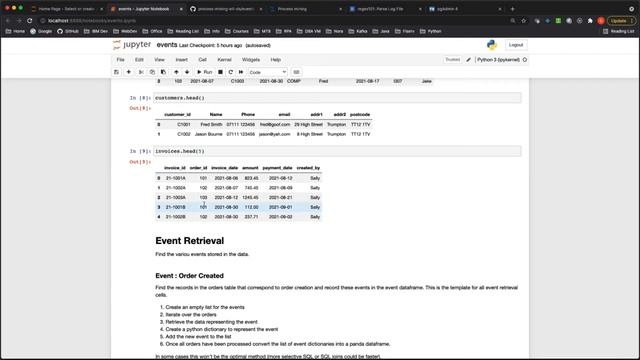This screenshot has width=640, height=360.
Task: Open the GitHub bookmark
Action: (68, 31)
